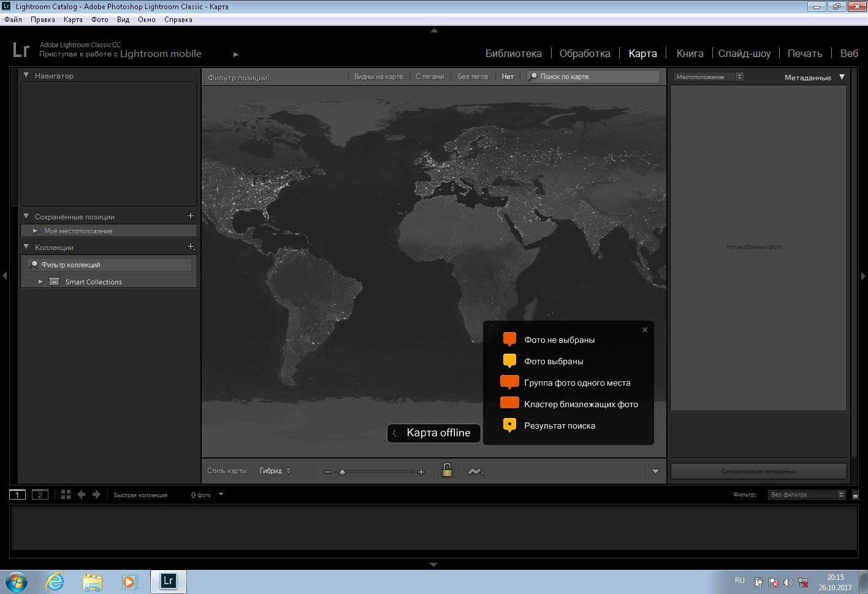This screenshot has width=868, height=594.
Task: Zoom in with the plus map icon
Action: [x=421, y=472]
